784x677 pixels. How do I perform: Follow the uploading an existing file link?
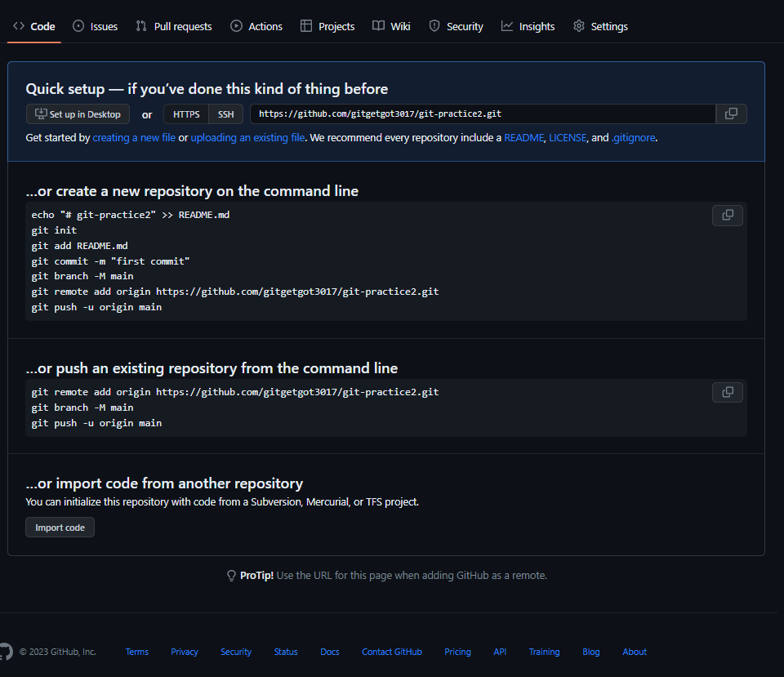click(x=247, y=137)
